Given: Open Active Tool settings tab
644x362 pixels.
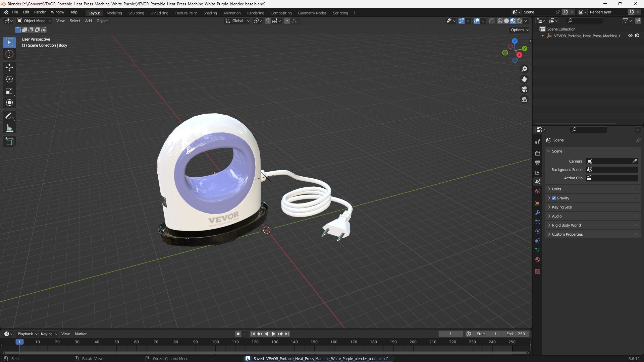Looking at the screenshot, I should [x=538, y=141].
